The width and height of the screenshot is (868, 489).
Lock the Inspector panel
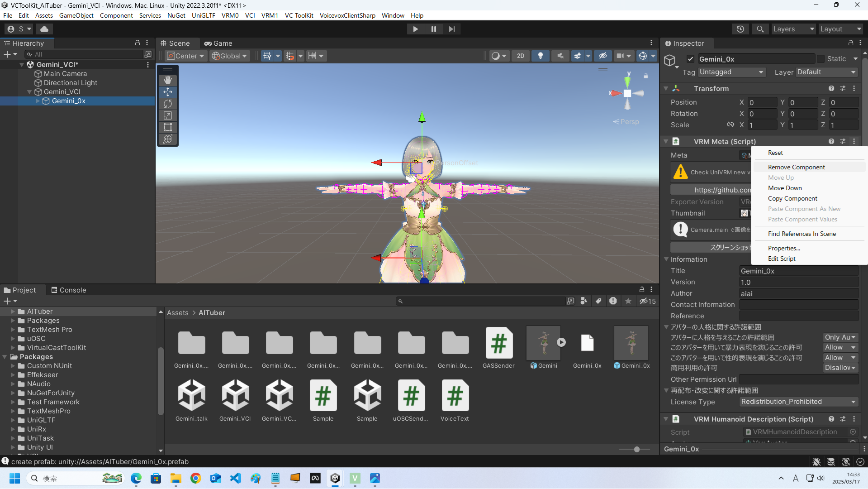[851, 43]
